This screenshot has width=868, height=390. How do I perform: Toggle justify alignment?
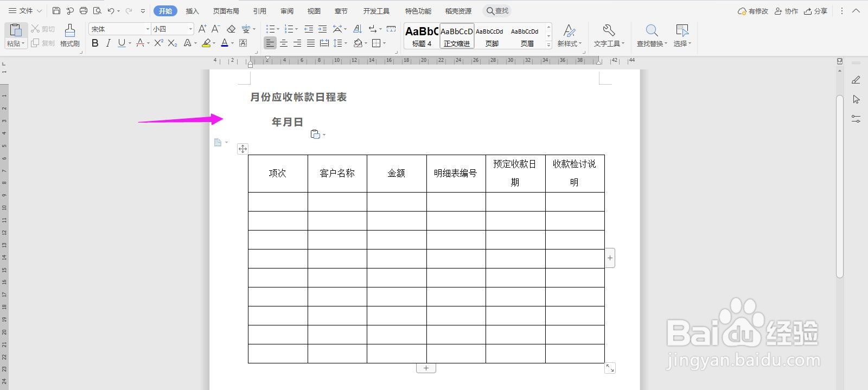[311, 43]
